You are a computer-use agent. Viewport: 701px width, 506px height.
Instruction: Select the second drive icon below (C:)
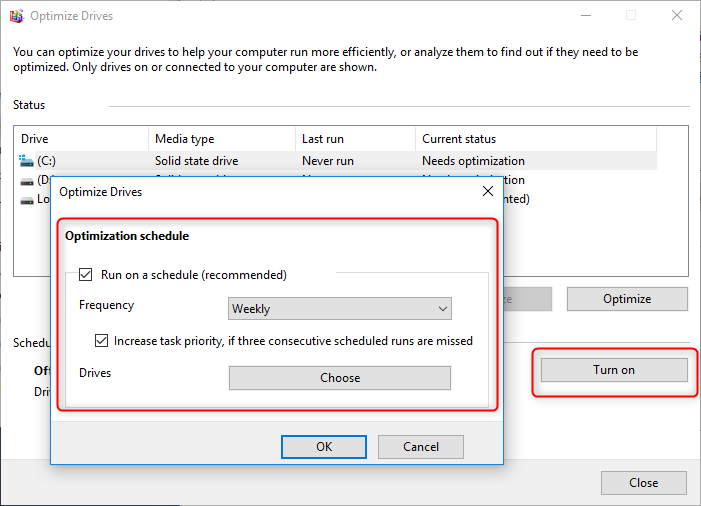pyautogui.click(x=27, y=180)
